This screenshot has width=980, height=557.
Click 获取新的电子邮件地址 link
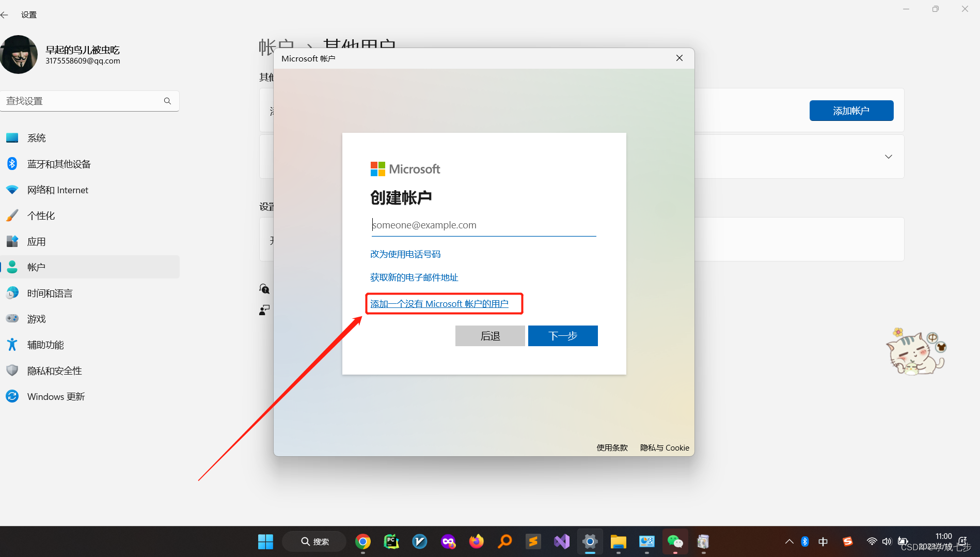[414, 277]
